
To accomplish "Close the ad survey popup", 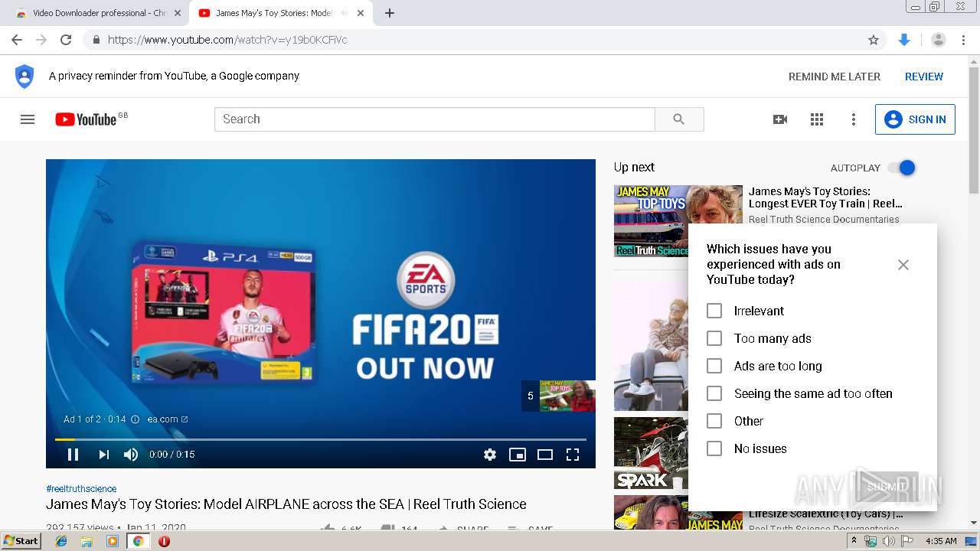I will click(x=903, y=265).
